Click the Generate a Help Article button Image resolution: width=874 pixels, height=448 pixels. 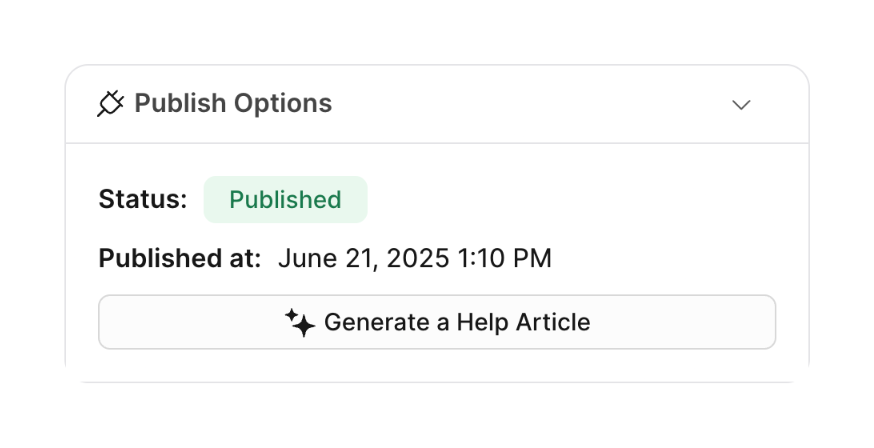(x=437, y=322)
